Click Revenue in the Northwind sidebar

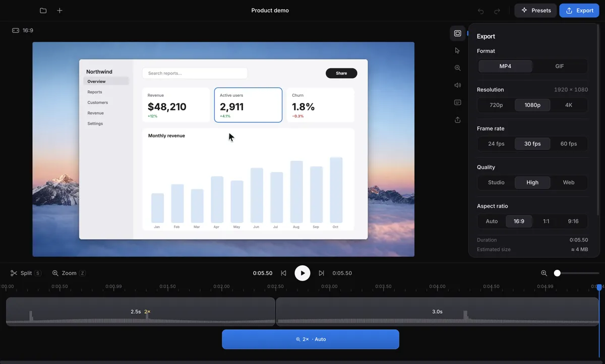(x=95, y=113)
